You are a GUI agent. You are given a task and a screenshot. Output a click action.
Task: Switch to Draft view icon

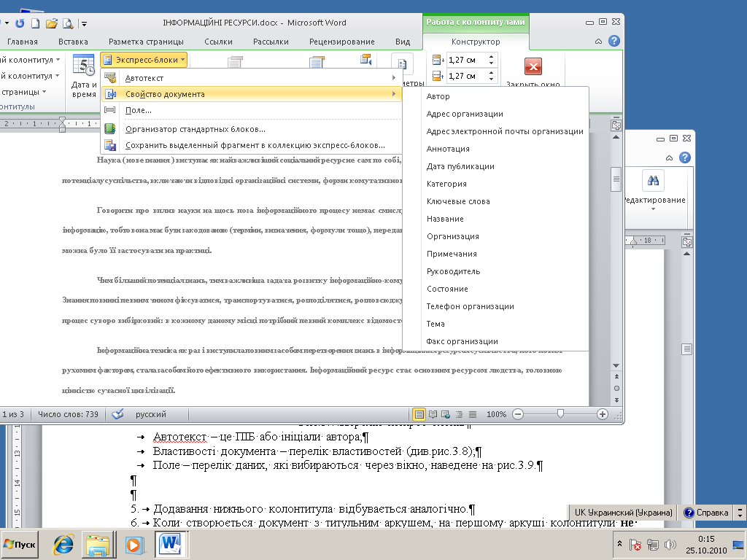pyautogui.click(x=473, y=414)
